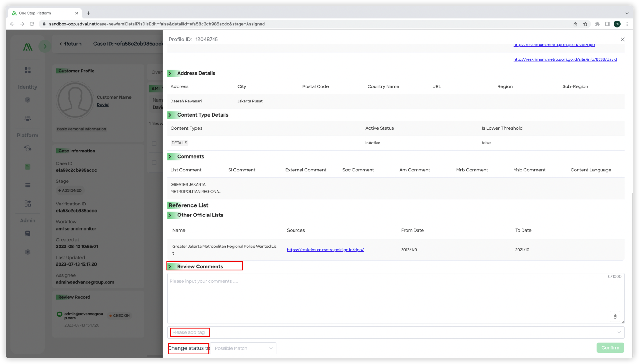Viewport: 639px width, 364px height.
Task: Expand the Address Details section
Action: click(171, 73)
